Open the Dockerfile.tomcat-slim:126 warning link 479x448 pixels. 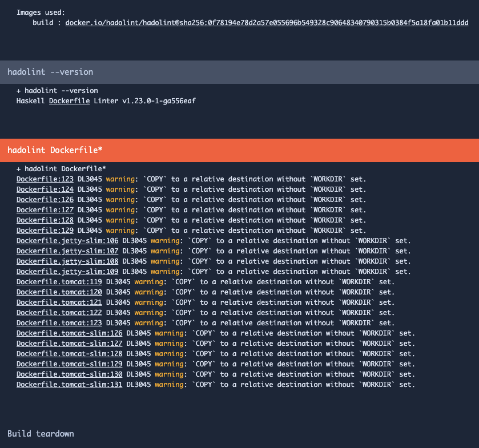(x=69, y=333)
